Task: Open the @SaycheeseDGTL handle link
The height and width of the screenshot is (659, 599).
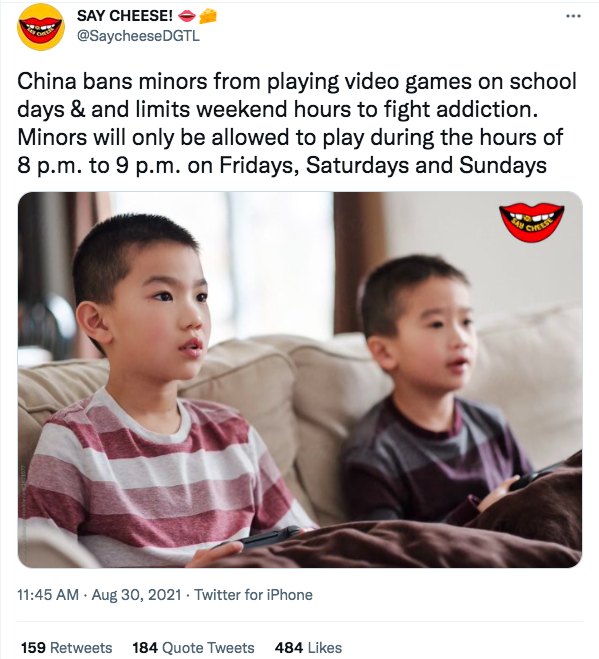Action: tap(138, 37)
